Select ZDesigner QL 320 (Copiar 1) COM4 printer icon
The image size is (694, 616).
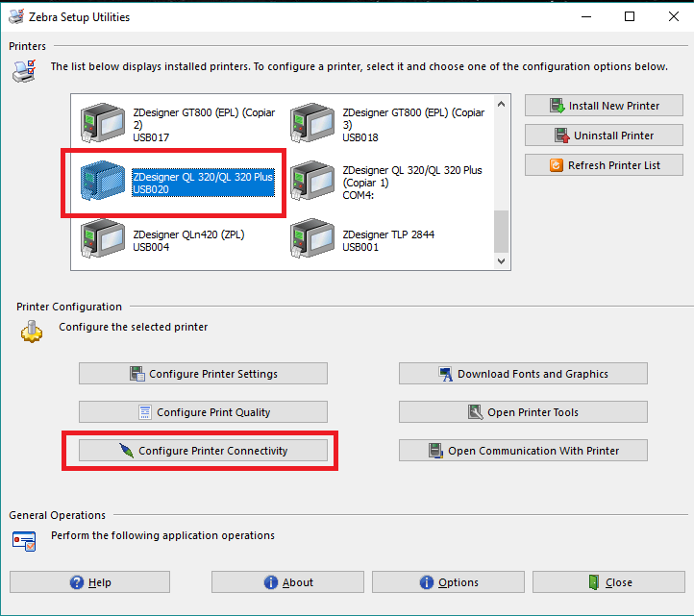pos(312,181)
